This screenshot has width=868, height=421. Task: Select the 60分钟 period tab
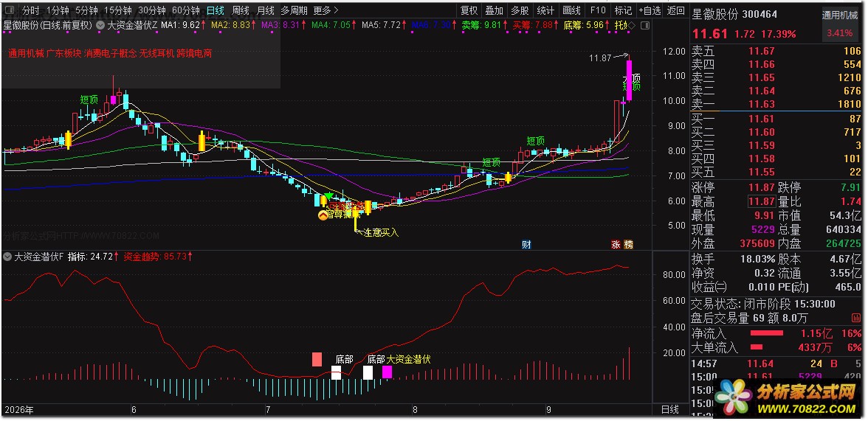[x=186, y=10]
